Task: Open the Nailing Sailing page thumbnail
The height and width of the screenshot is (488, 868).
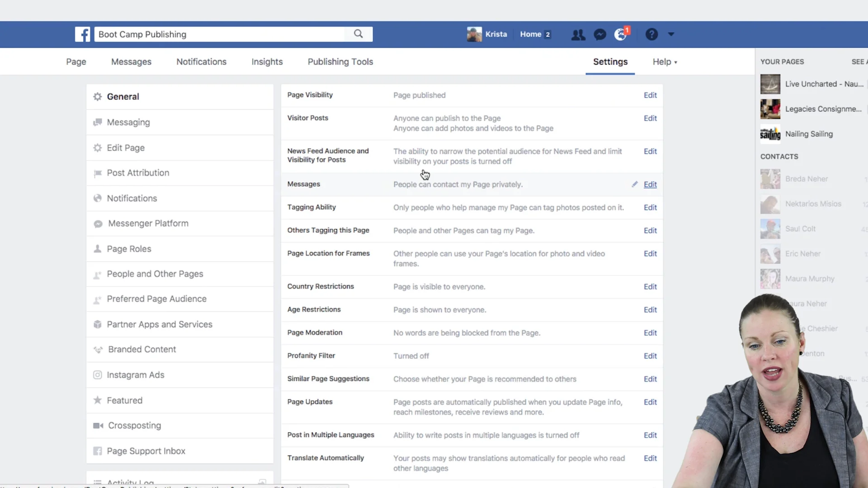Action: pyautogui.click(x=770, y=134)
